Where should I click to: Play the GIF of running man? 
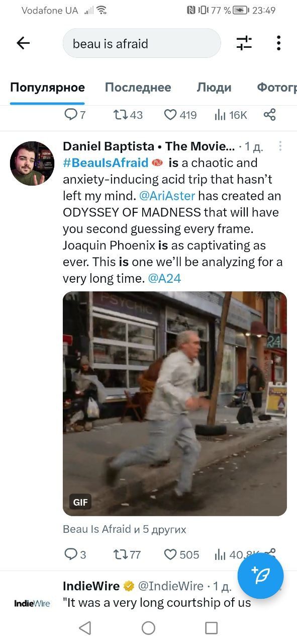click(175, 404)
